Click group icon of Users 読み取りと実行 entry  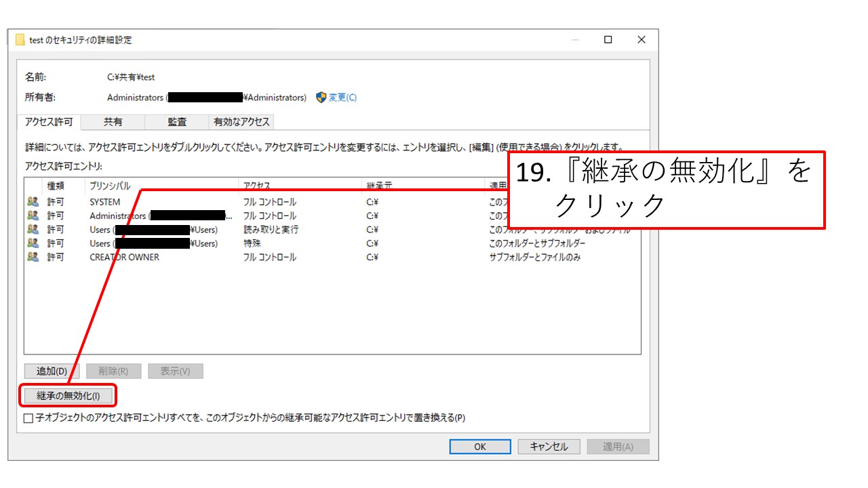point(33,230)
